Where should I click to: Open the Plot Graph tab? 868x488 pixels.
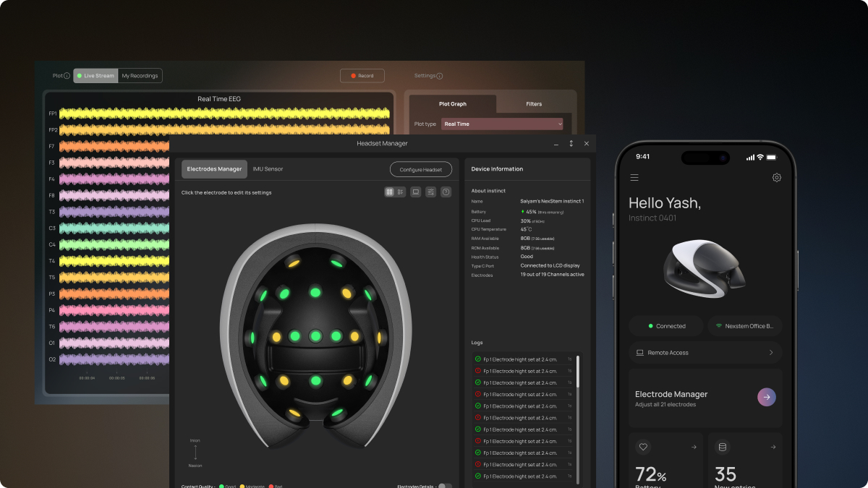pos(453,104)
